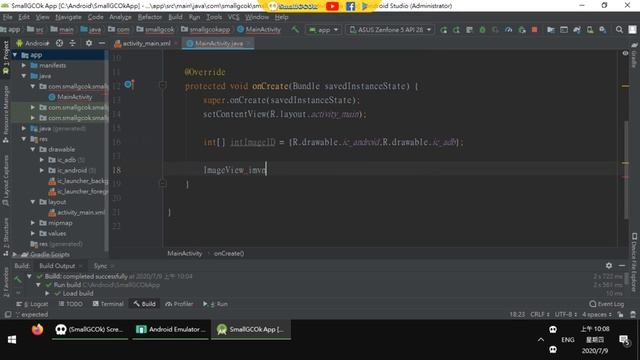Click the Sync Project with Gradle Files icon

[577, 30]
